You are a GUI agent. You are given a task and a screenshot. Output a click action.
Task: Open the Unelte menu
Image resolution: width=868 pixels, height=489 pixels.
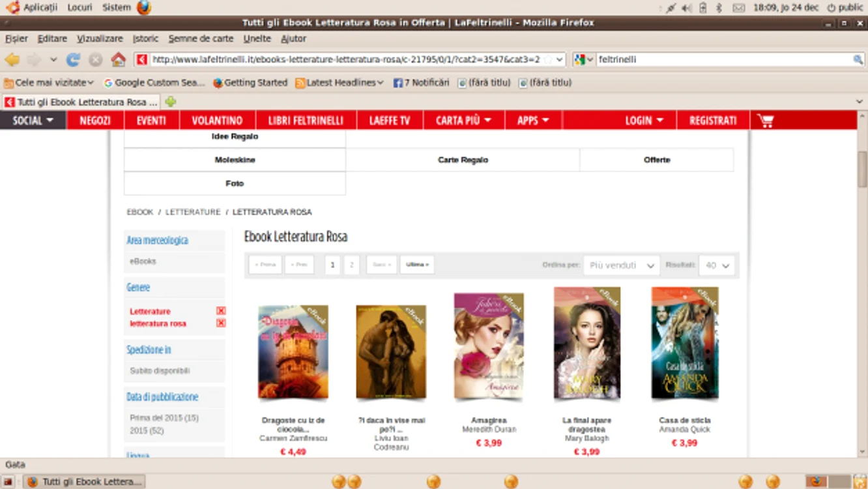[257, 38]
